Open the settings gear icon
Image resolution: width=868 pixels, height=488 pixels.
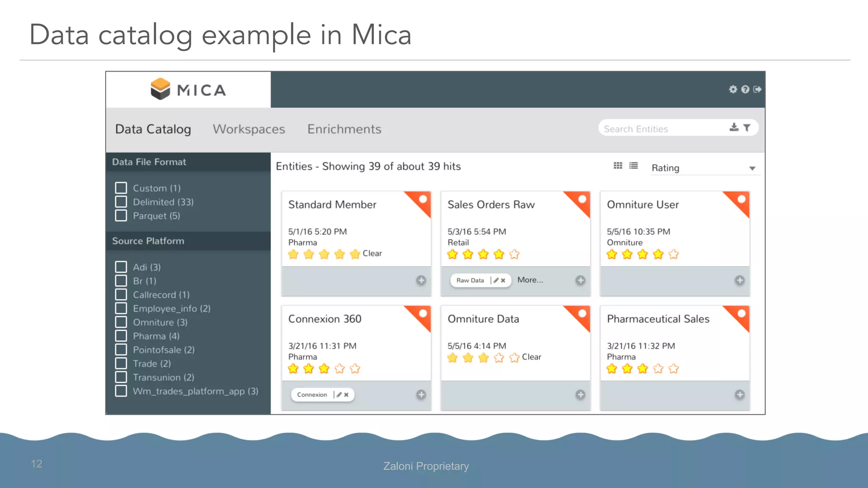click(x=733, y=89)
